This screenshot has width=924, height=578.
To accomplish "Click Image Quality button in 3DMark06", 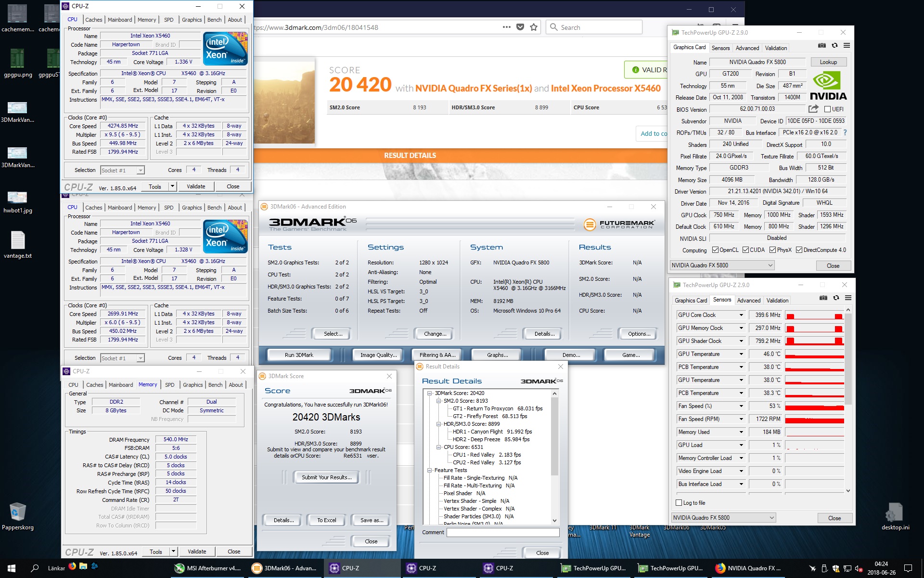I will pyautogui.click(x=379, y=355).
